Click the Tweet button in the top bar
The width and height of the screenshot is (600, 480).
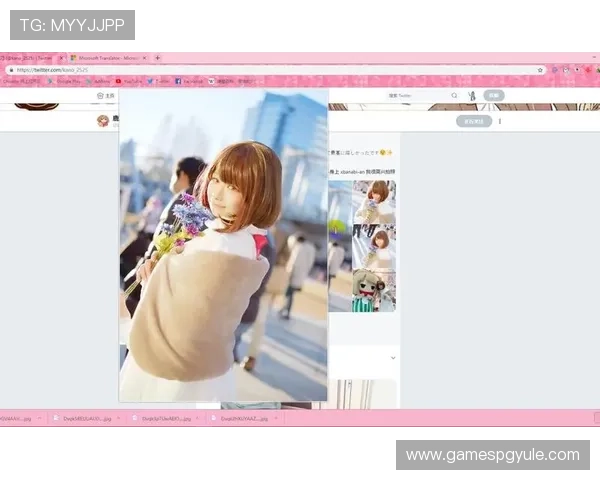coord(494,95)
